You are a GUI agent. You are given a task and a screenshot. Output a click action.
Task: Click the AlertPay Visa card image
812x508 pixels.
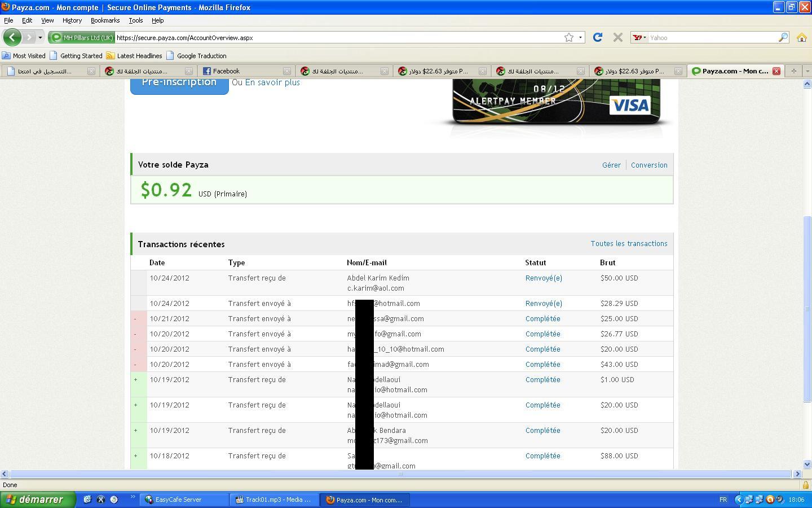pos(556,102)
